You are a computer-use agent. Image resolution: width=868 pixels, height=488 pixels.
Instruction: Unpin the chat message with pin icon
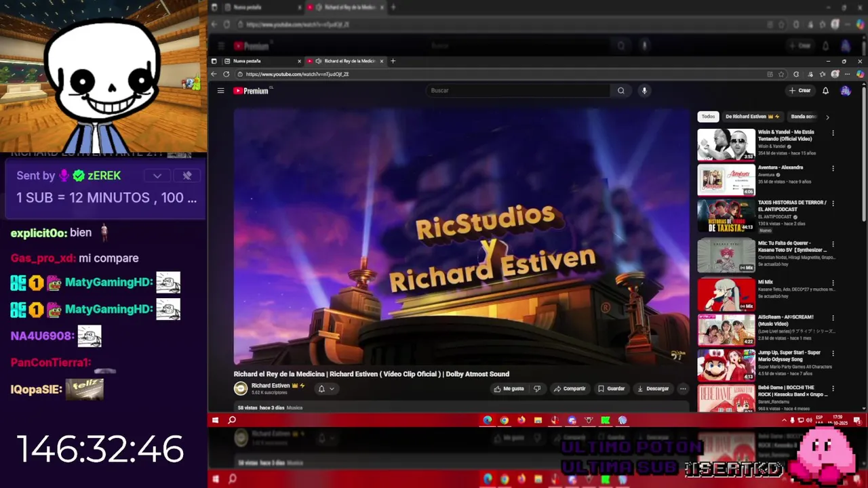click(187, 176)
